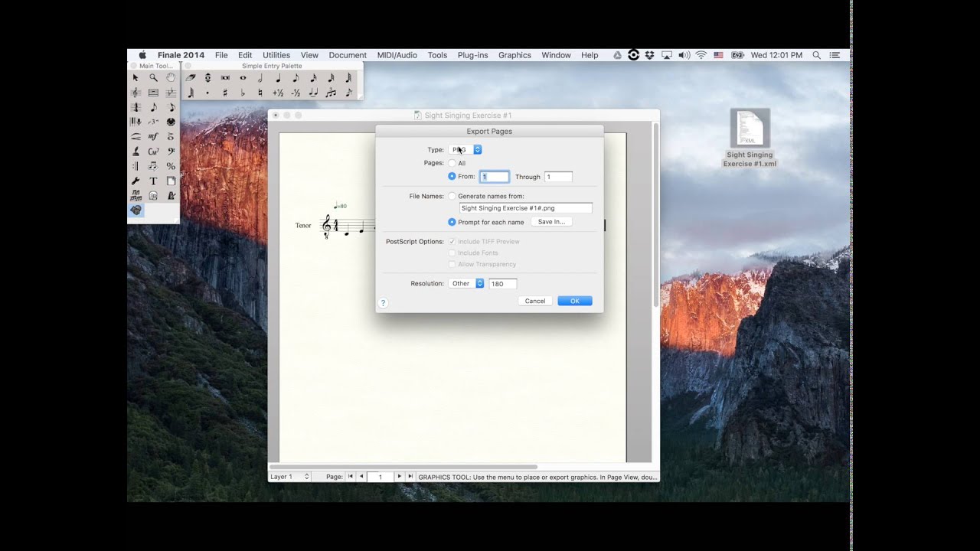The width and height of the screenshot is (980, 551).
Task: Pick the sharp accidental in Simple Entry
Action: tap(225, 93)
